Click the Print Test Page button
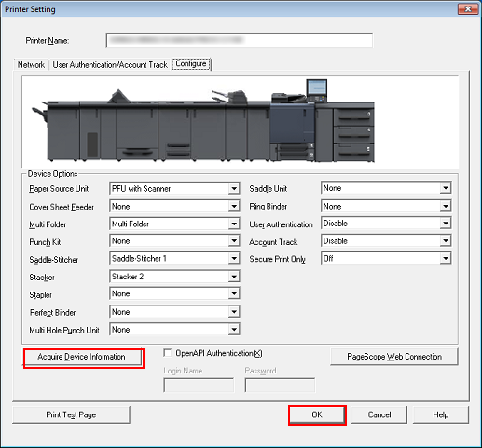Viewport: 482px width, 448px height. (71, 414)
